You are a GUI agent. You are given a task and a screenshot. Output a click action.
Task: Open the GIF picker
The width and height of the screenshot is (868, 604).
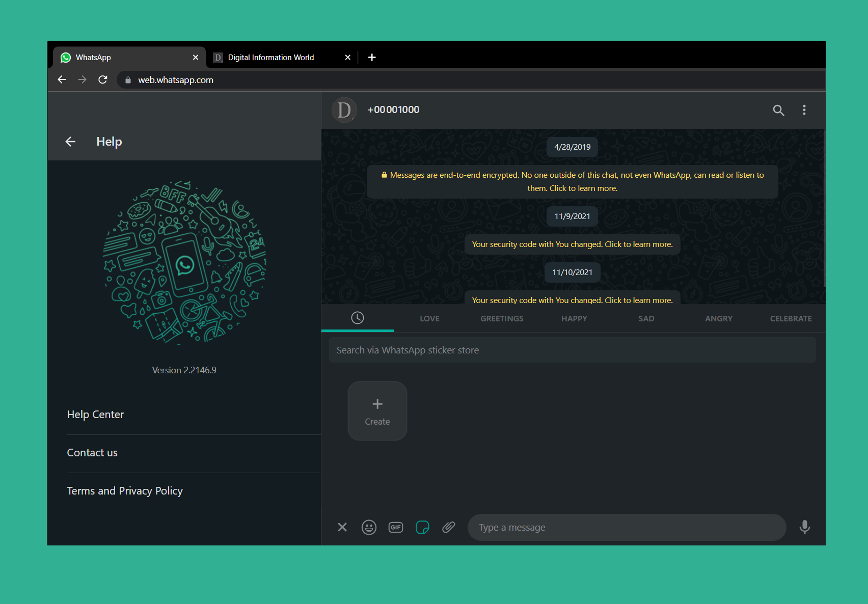(x=396, y=527)
